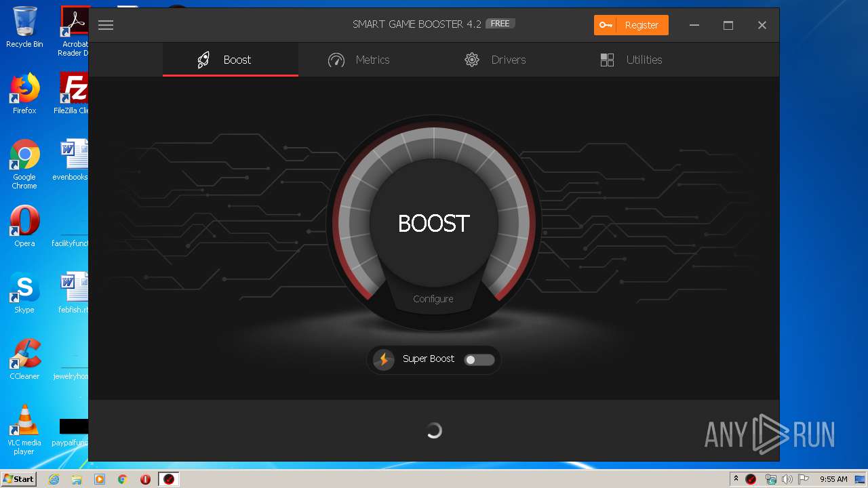Select the Skype desktop shortcut

[24, 293]
